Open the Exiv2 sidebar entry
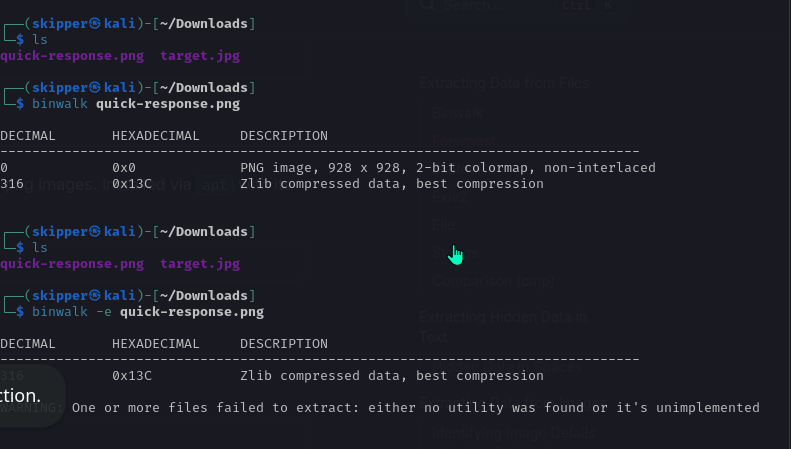 [x=448, y=198]
